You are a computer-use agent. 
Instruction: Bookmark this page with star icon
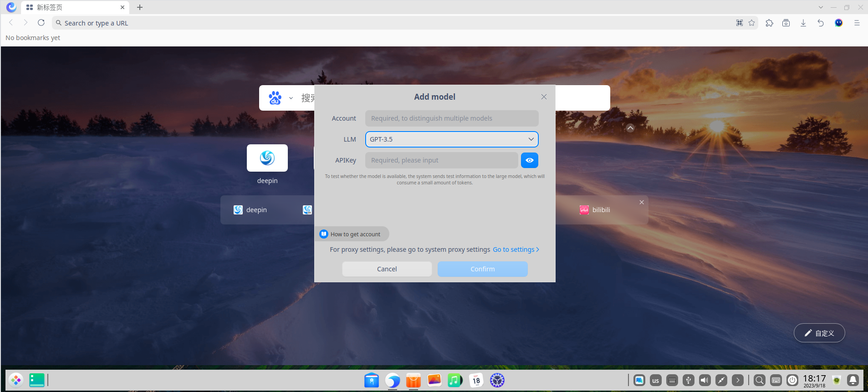point(752,23)
